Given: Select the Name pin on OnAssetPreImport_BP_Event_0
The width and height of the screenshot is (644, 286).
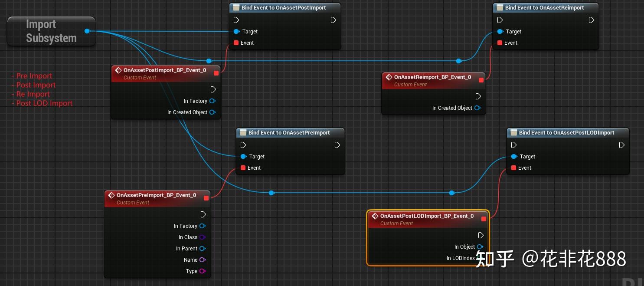Looking at the screenshot, I should tap(202, 260).
